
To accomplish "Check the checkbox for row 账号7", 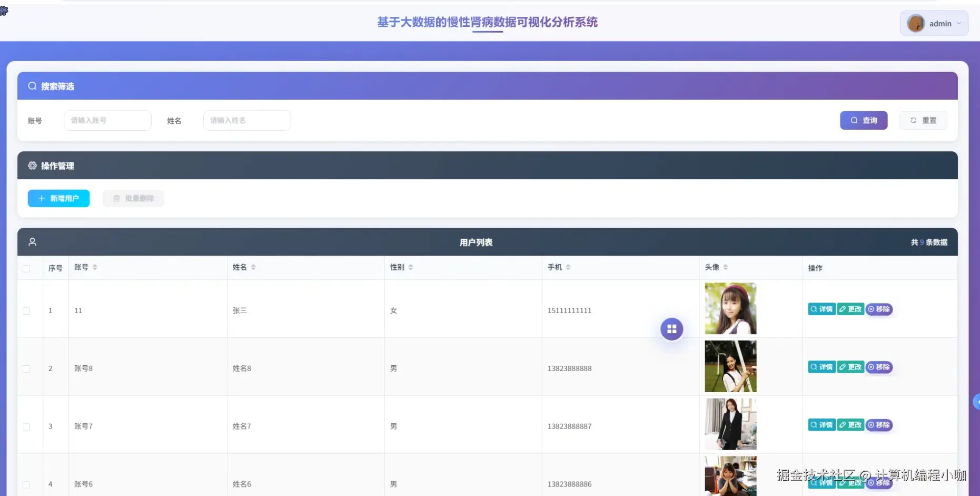I will tap(26, 427).
